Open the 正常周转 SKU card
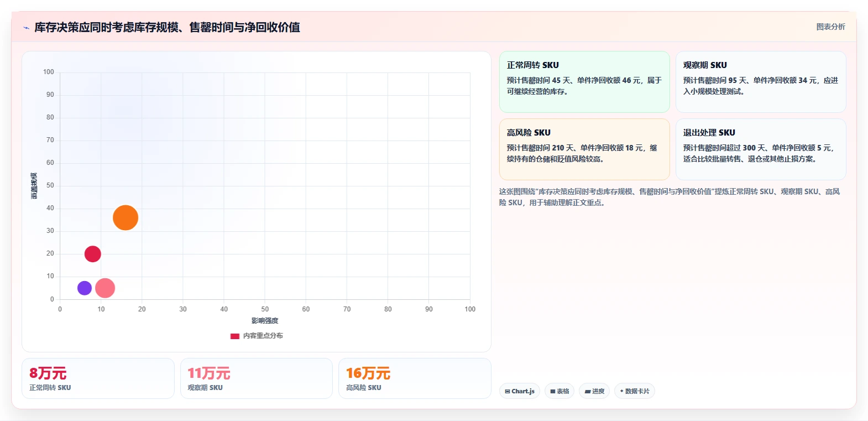The height and width of the screenshot is (421, 868). [x=584, y=82]
